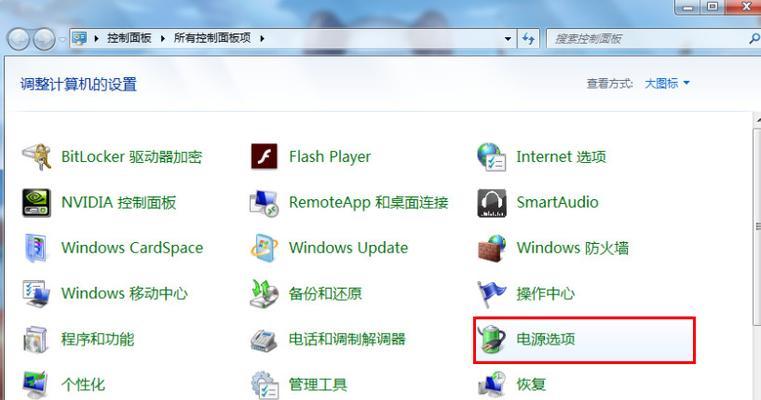Open the 电源选项 text link
Viewport: 761px width, 400px height.
(546, 339)
